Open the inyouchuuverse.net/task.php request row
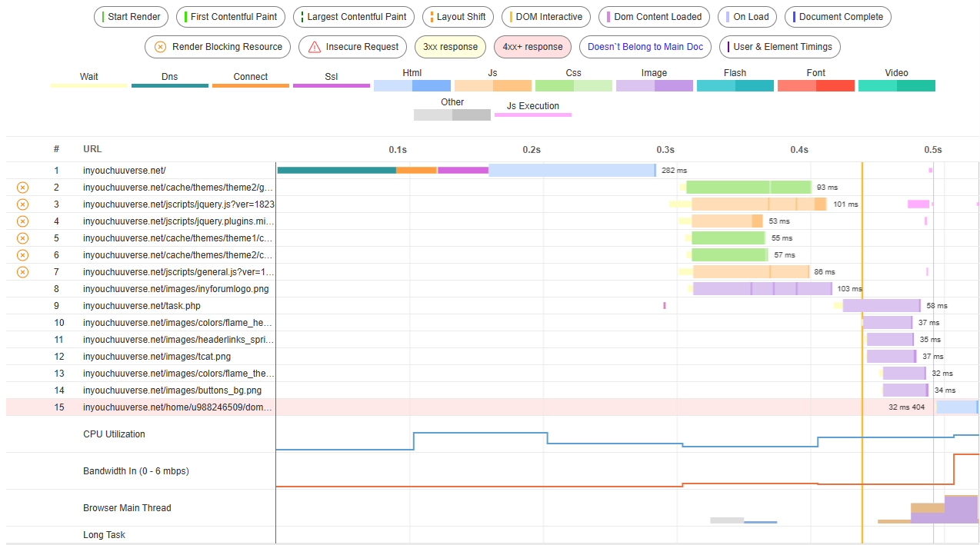This screenshot has height=545, width=980. 492,306
